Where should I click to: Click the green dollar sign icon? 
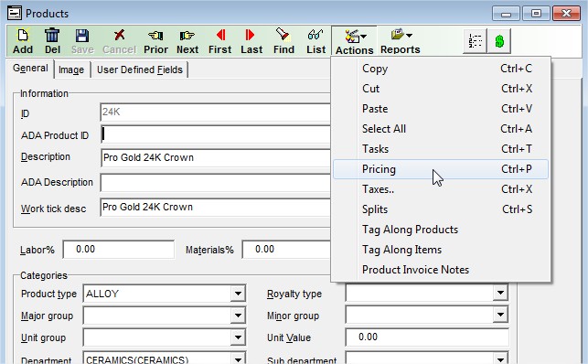click(499, 41)
